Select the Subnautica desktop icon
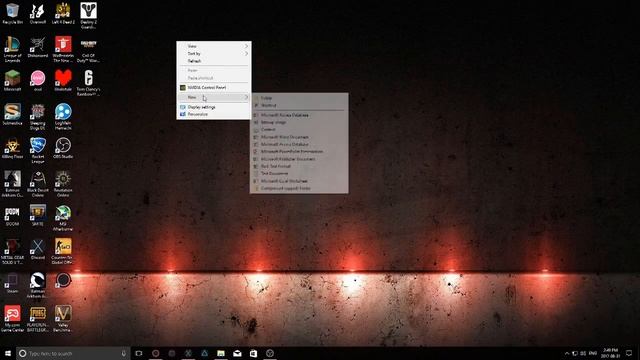The height and width of the screenshot is (360, 640). (x=12, y=114)
